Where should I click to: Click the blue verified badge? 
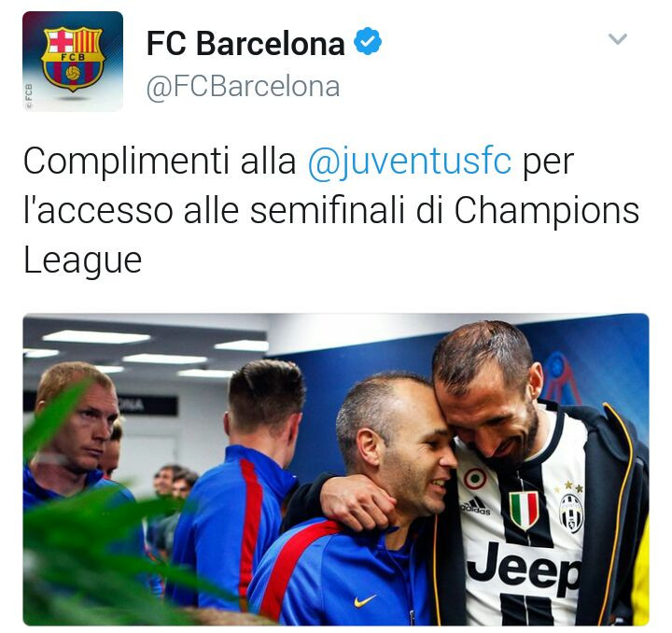(368, 42)
